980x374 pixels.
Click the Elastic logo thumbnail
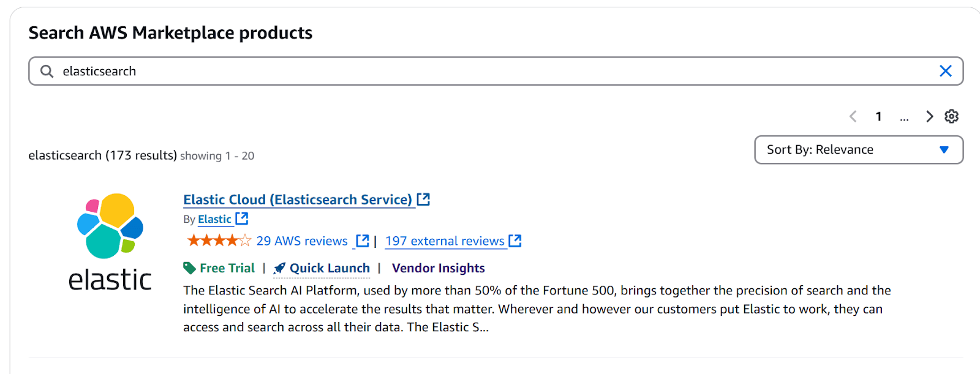coord(110,242)
